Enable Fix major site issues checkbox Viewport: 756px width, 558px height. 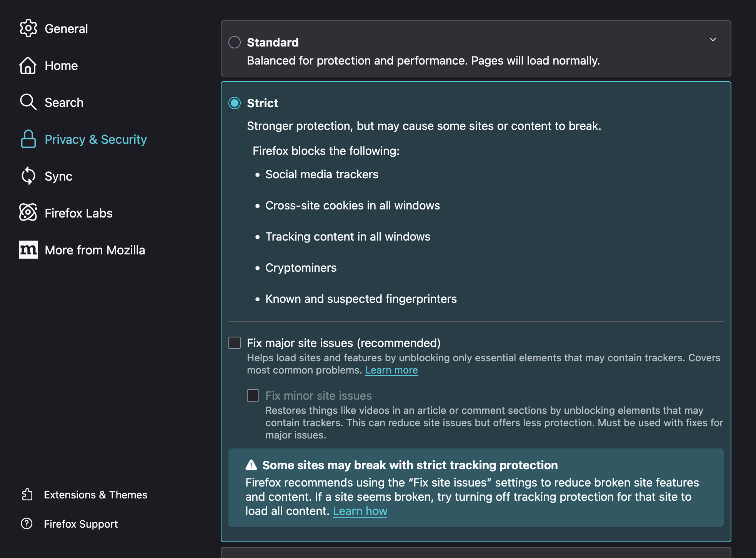[x=235, y=343]
